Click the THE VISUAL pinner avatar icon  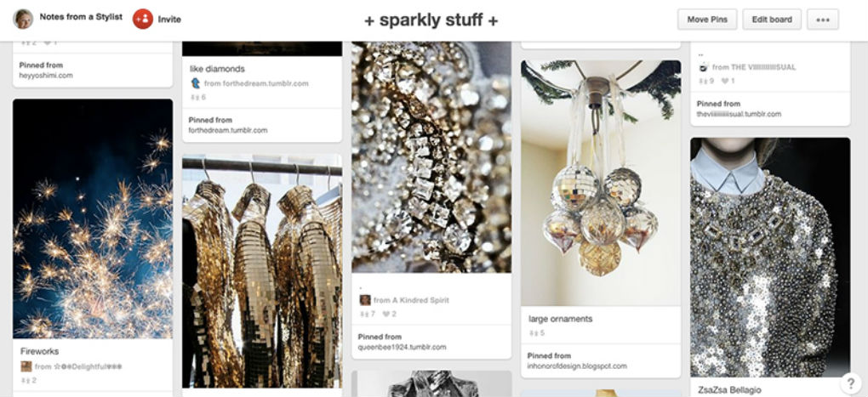coord(704,67)
